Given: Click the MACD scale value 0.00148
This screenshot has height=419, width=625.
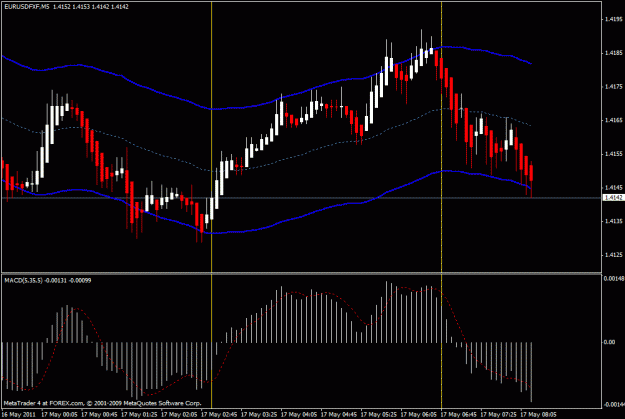Looking at the screenshot, I should coord(614,279).
